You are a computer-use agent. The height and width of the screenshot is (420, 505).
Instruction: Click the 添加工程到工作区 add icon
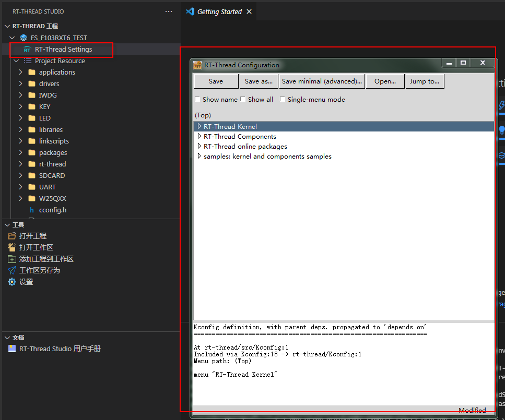point(12,259)
